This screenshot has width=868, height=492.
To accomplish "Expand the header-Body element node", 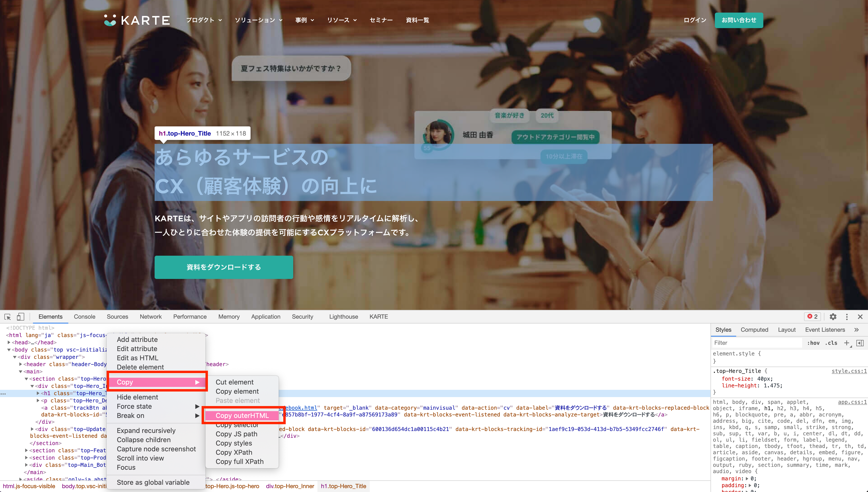I will click(21, 364).
